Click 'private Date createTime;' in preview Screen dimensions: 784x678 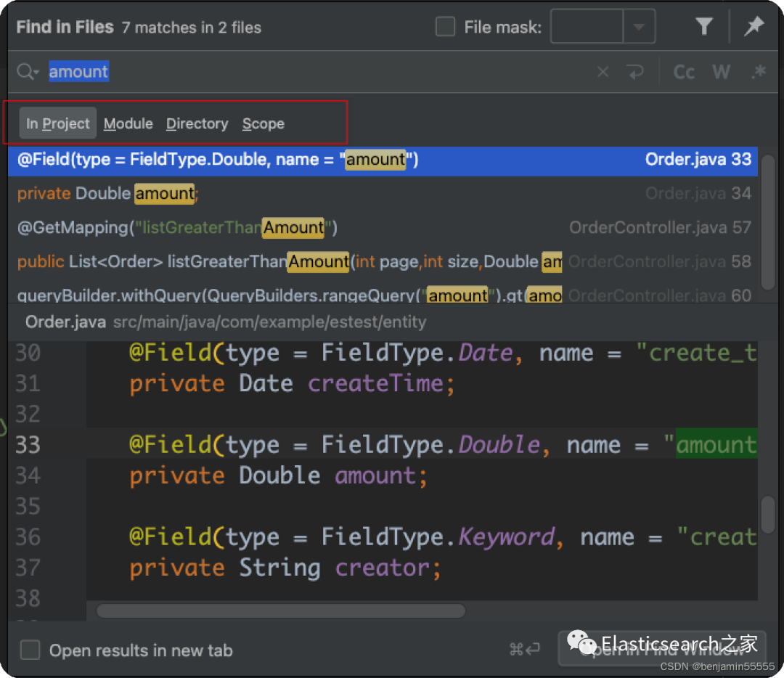click(292, 383)
